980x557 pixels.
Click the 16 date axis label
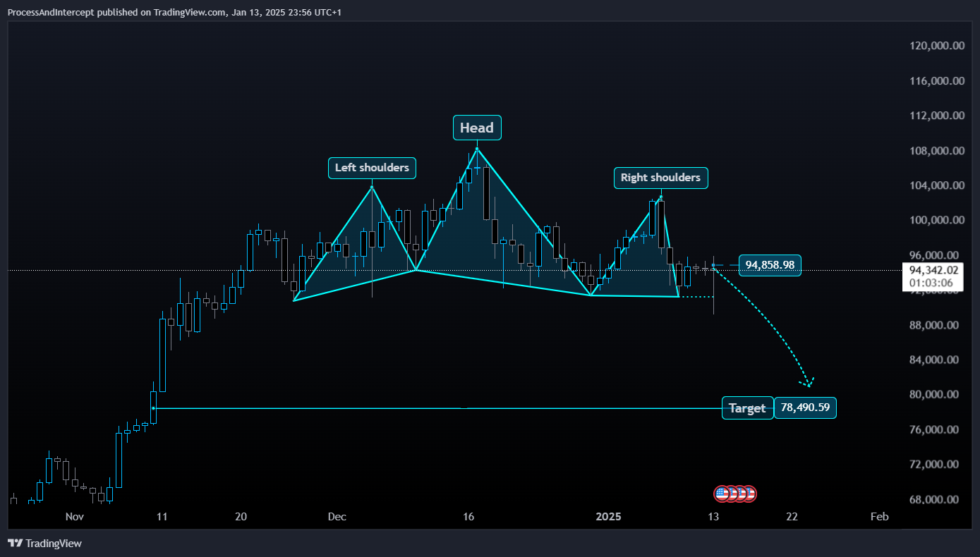pos(468,516)
